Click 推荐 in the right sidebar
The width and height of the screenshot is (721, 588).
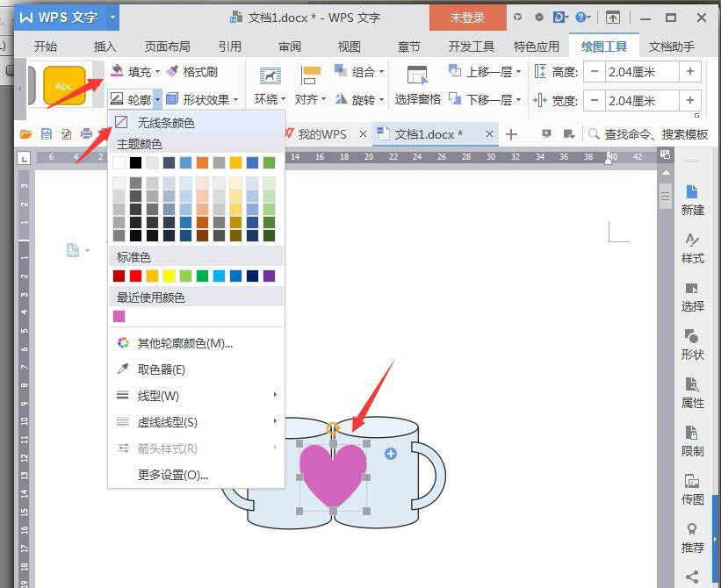point(692,537)
